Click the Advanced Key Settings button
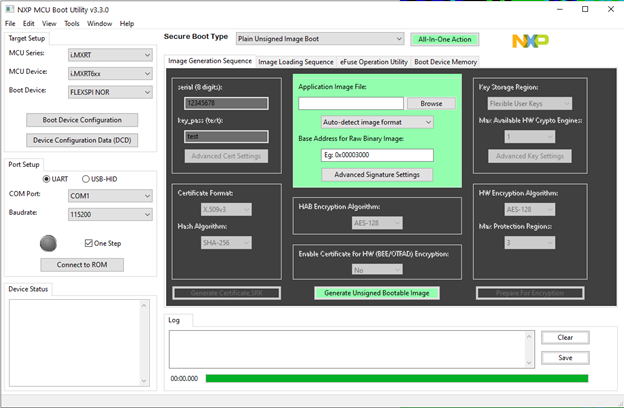 (x=530, y=156)
